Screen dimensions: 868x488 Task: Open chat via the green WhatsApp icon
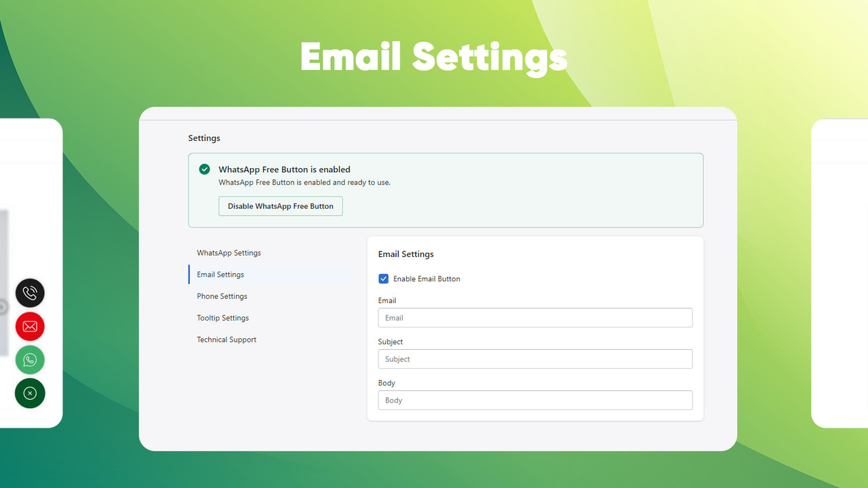pos(30,360)
